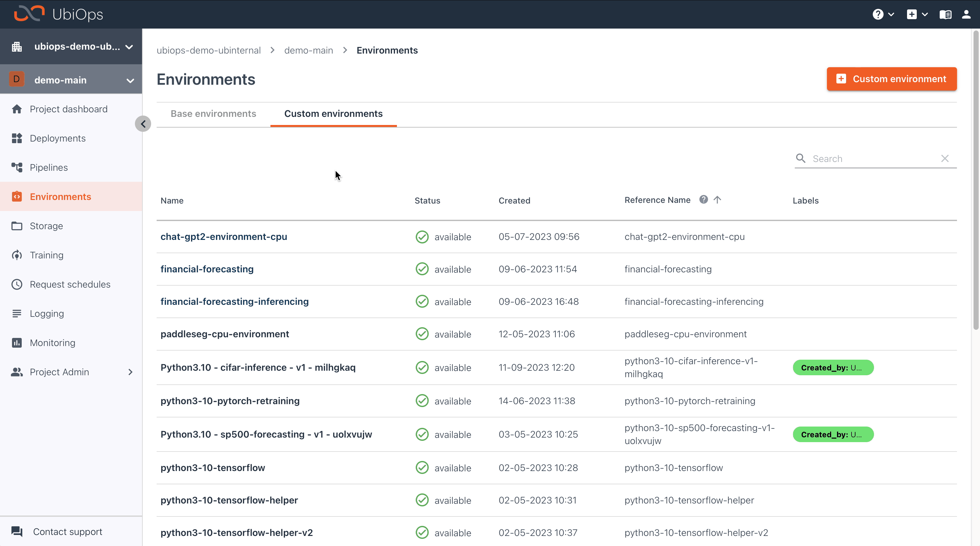
Task: Click the Custom environment button
Action: [x=892, y=79]
